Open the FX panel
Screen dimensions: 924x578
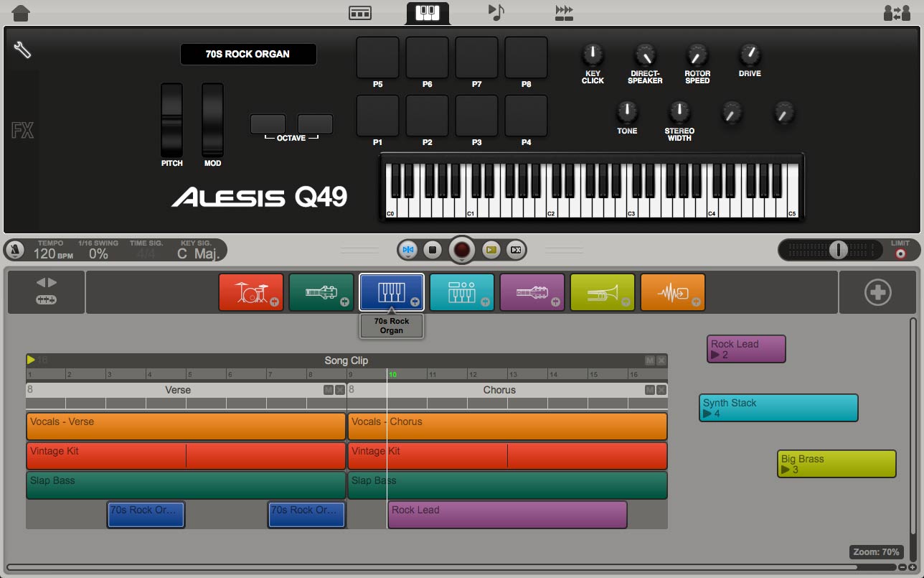pyautogui.click(x=22, y=131)
